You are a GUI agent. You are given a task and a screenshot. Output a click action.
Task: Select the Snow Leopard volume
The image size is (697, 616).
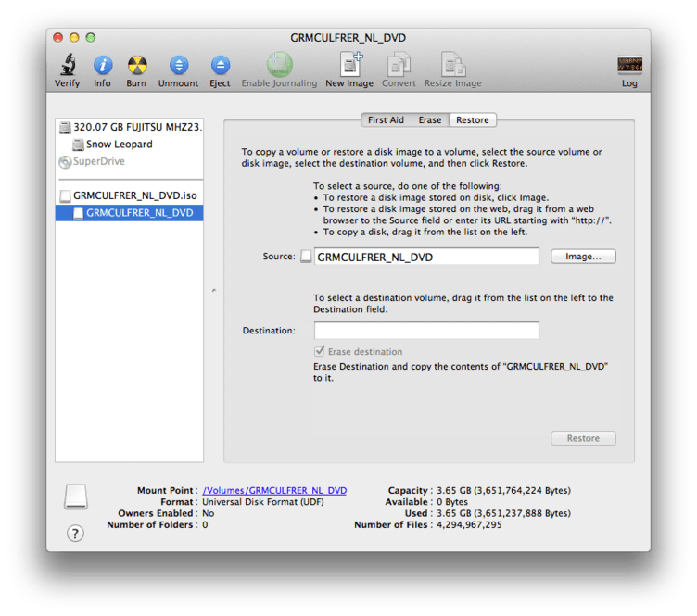(x=130, y=145)
